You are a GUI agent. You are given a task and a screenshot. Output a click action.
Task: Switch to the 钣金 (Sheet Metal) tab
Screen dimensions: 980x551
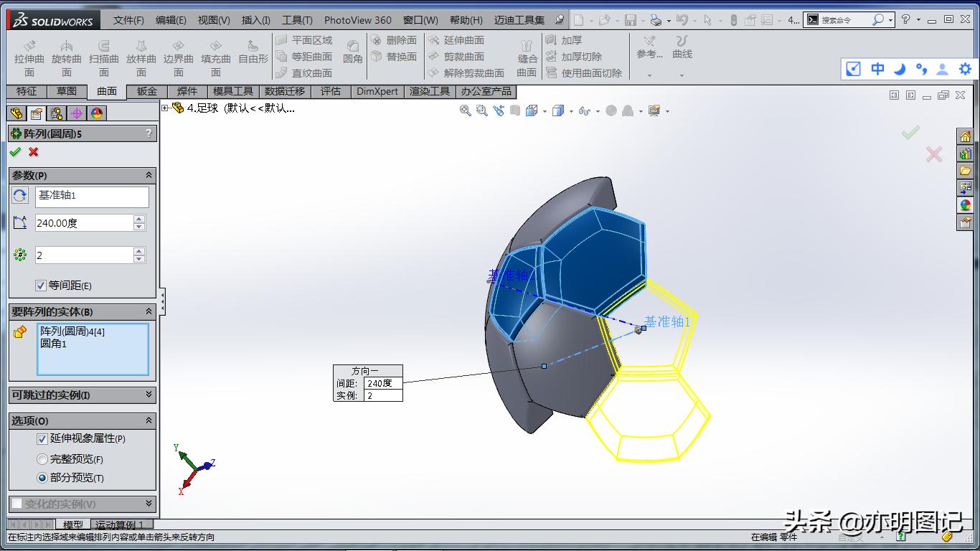point(146,91)
